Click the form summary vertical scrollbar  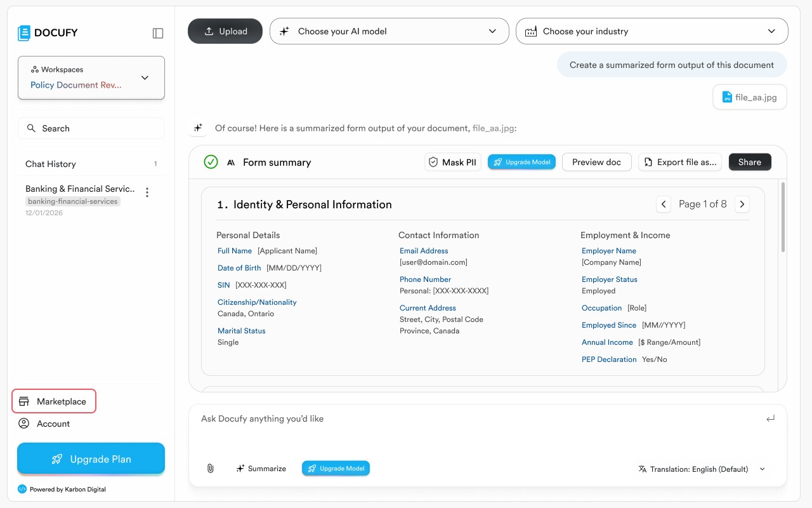click(783, 217)
